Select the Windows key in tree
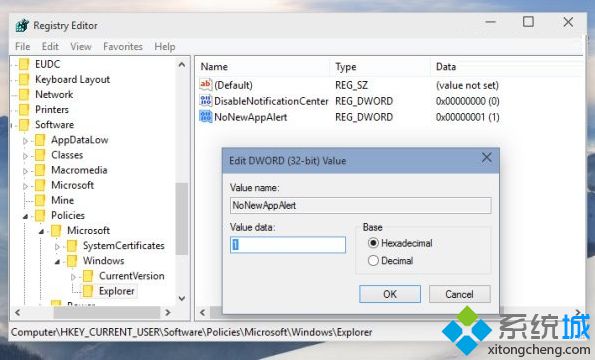 pos(104,261)
